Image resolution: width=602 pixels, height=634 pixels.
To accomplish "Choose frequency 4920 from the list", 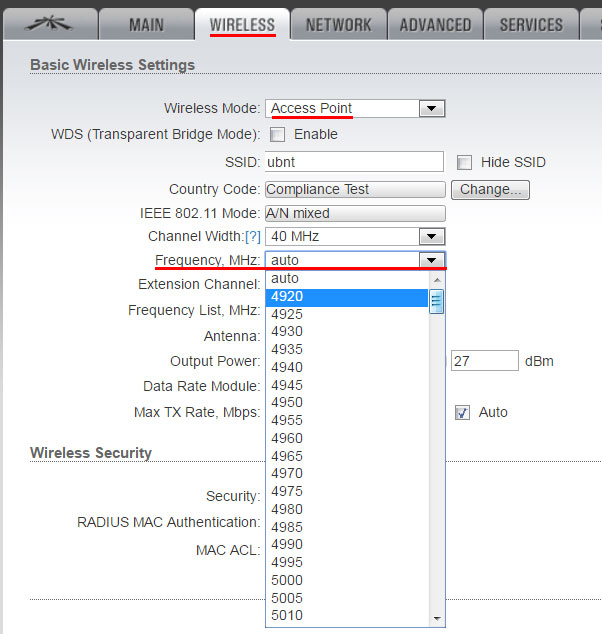I will (x=346, y=296).
